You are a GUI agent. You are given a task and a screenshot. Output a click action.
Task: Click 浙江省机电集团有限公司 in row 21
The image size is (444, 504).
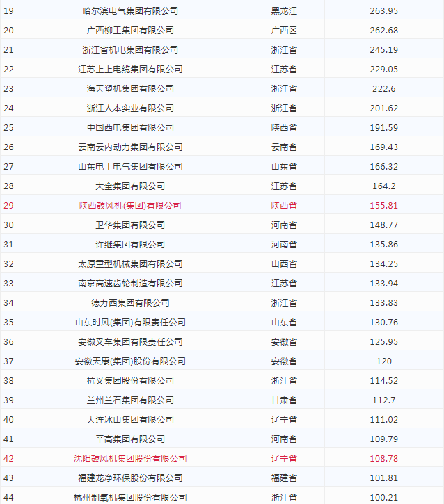[130, 50]
